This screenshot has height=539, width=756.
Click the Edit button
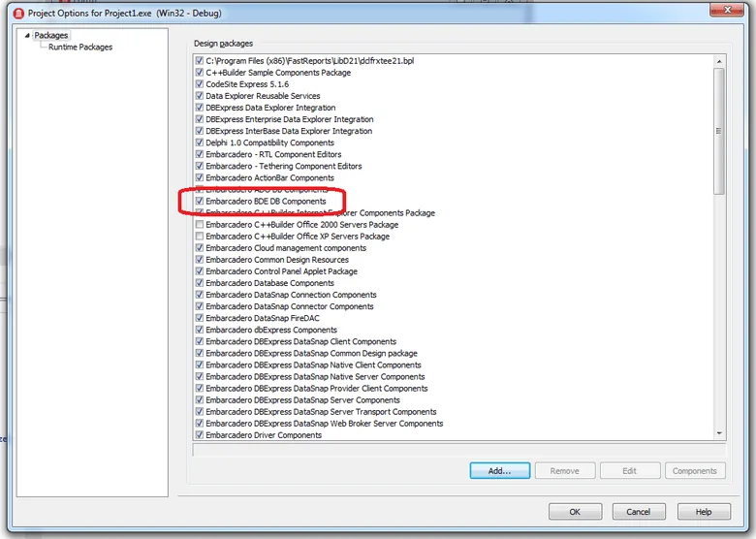tap(630, 471)
